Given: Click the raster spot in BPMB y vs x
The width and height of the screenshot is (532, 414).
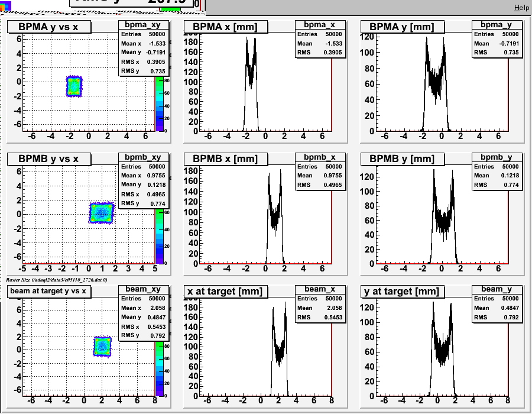Looking at the screenshot, I should pyautogui.click(x=102, y=213).
